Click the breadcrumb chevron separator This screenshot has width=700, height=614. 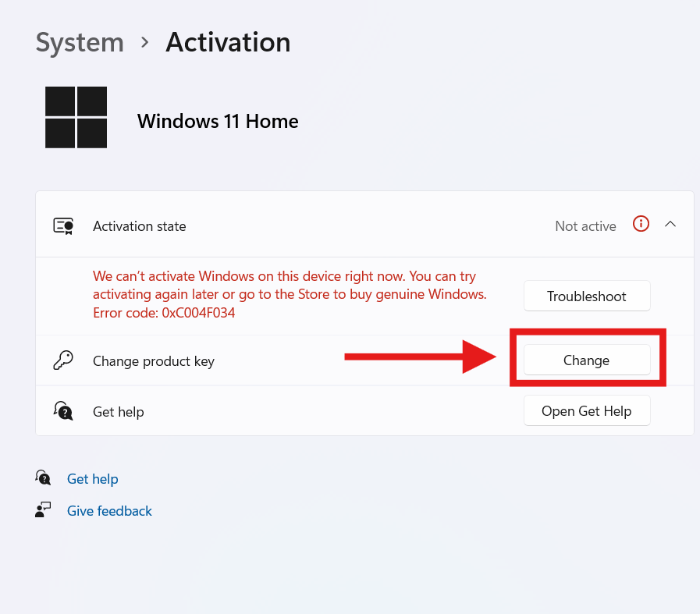[144, 43]
